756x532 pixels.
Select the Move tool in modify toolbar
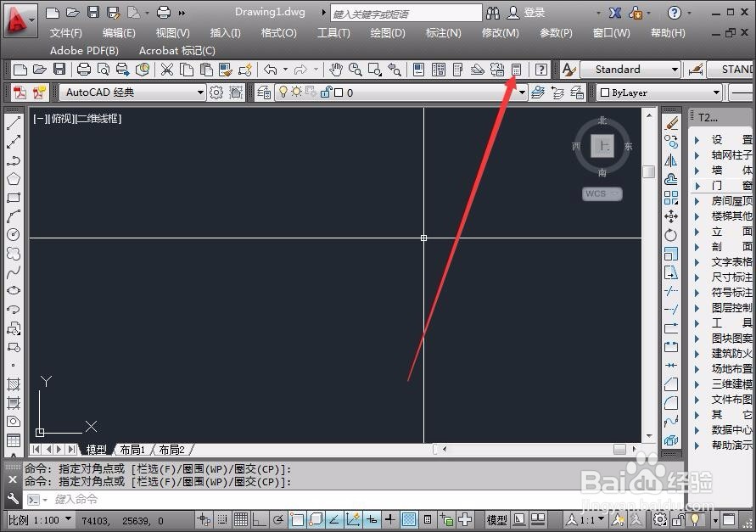671,216
